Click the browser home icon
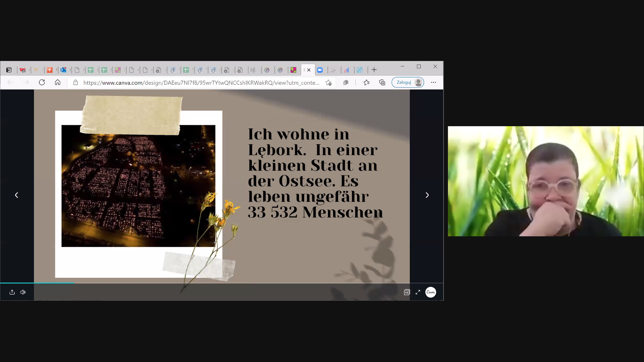Screen dimensions: 644x362 (x=58, y=82)
